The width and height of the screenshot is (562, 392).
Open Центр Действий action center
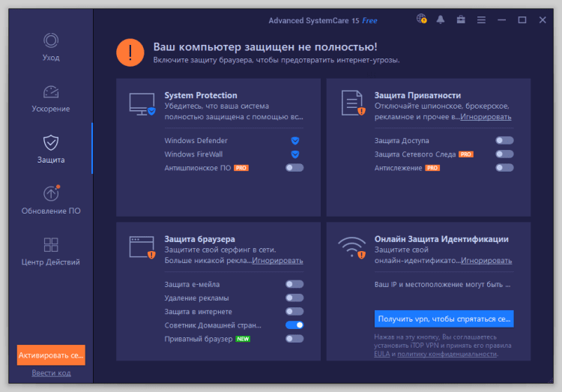(x=51, y=251)
